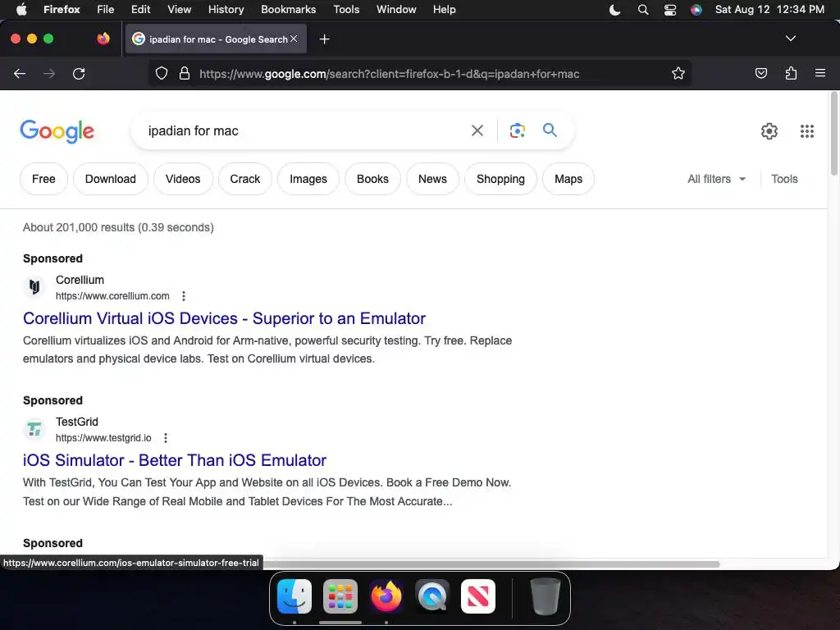
Task: Open the Google apps grid
Action: [807, 130]
